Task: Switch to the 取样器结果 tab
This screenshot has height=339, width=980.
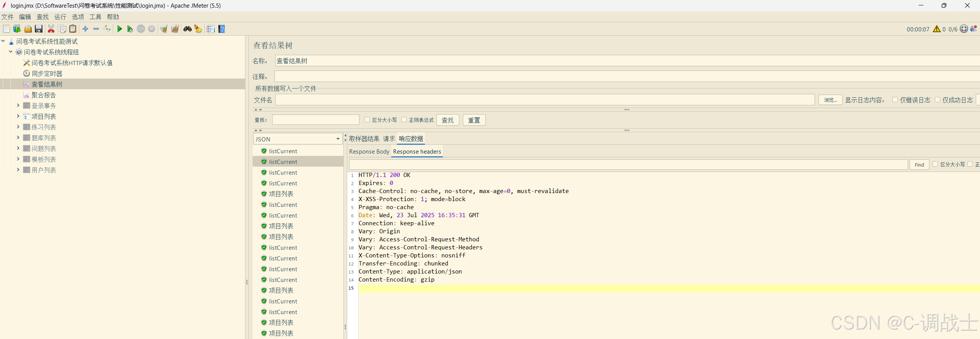Action: 364,139
